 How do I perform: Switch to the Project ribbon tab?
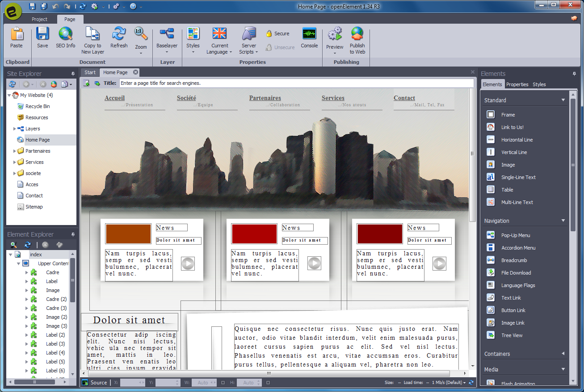pos(39,19)
